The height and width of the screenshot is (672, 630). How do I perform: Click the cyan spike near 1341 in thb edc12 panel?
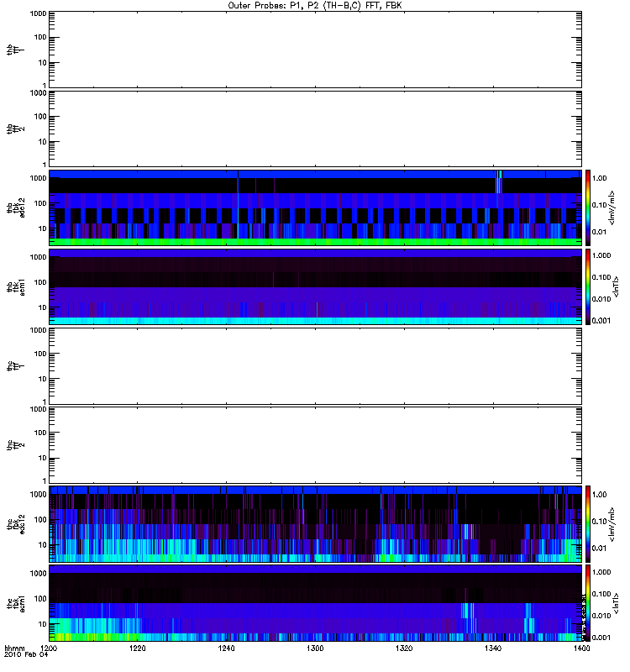(498, 182)
